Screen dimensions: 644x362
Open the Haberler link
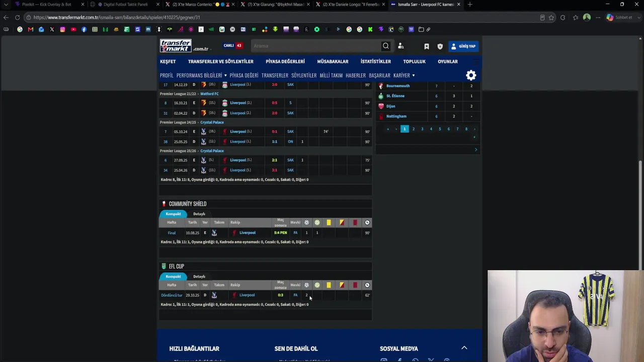[356, 75]
